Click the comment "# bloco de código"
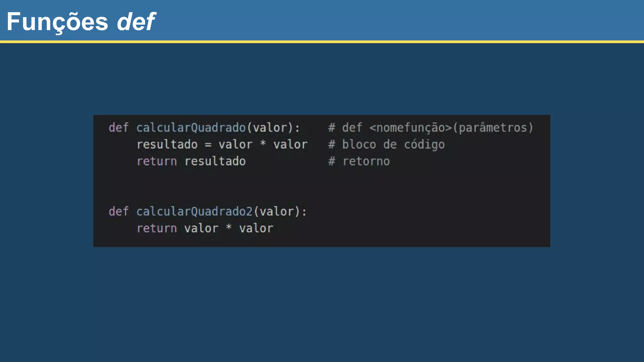 386,145
